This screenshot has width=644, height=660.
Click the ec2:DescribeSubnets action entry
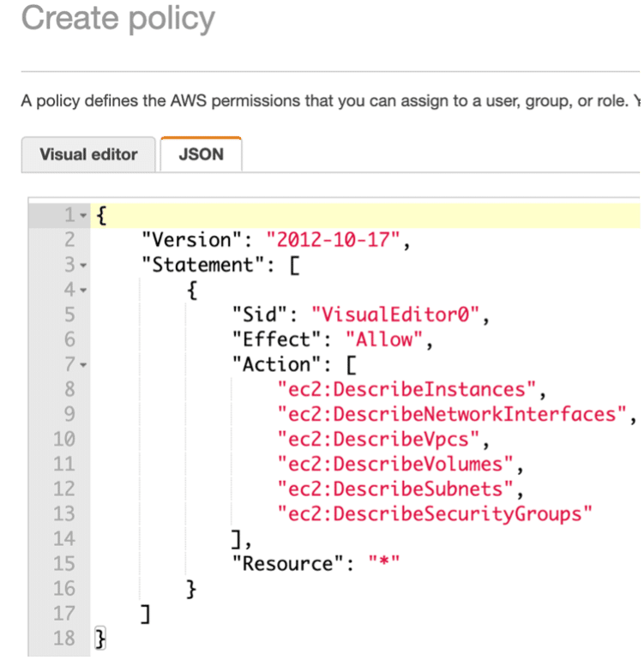395,489
